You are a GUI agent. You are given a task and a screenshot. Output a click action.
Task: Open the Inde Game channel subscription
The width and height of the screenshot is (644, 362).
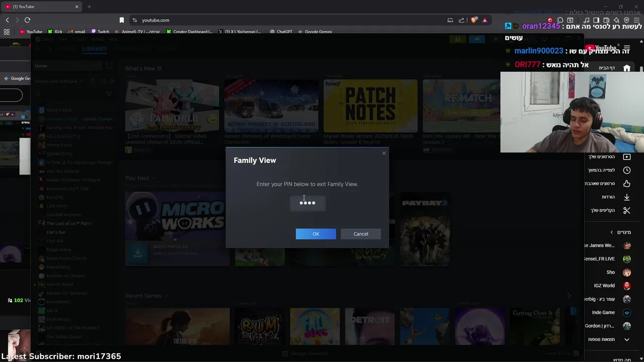tap(612, 312)
